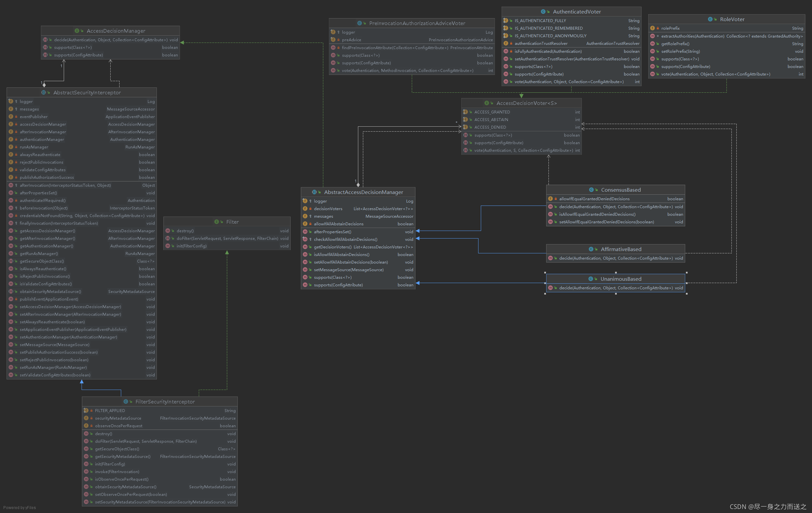Click the ConsensusBased class icon
Viewport: 812px width, 513px height.
click(591, 190)
